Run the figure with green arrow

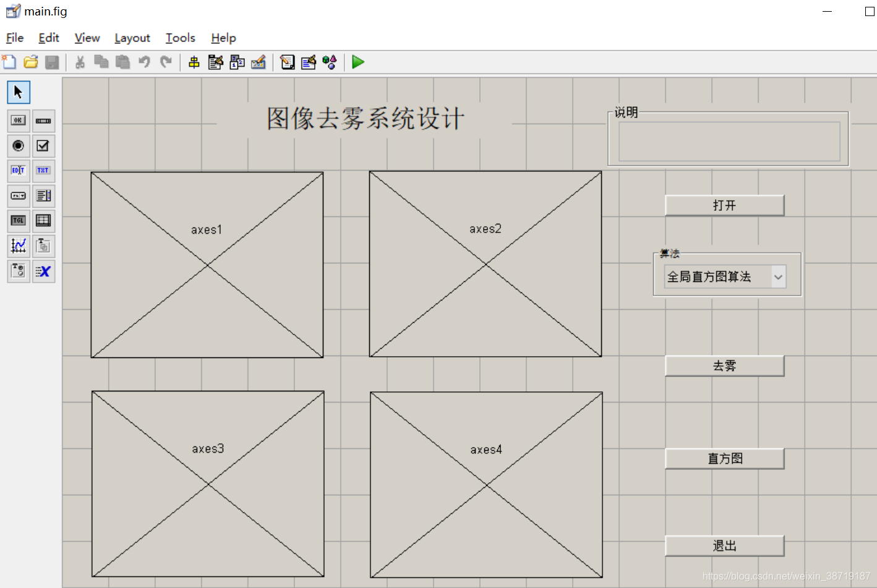pos(358,62)
